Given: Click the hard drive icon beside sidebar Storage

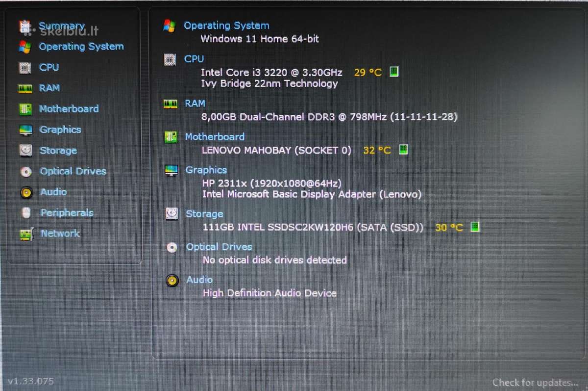Looking at the screenshot, I should 26,151.
